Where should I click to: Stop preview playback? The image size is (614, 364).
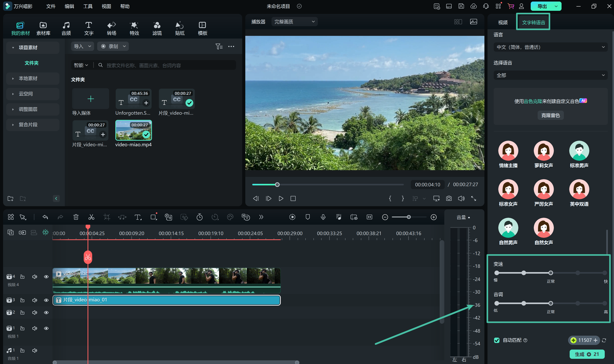(x=293, y=198)
